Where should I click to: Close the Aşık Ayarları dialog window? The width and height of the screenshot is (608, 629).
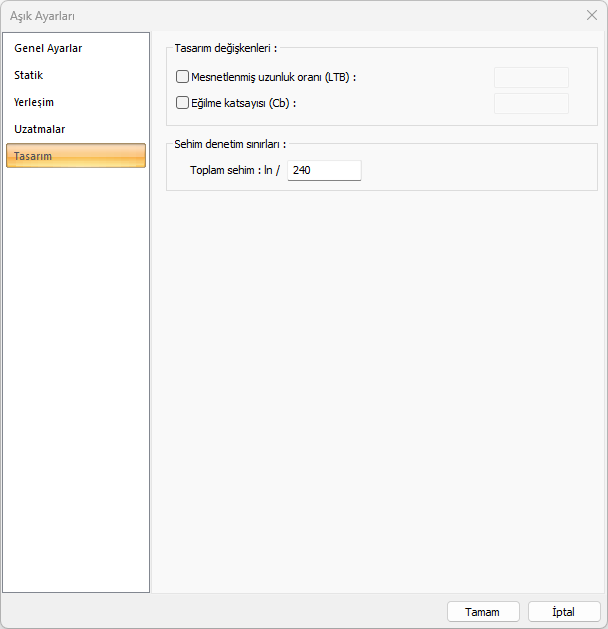(592, 15)
